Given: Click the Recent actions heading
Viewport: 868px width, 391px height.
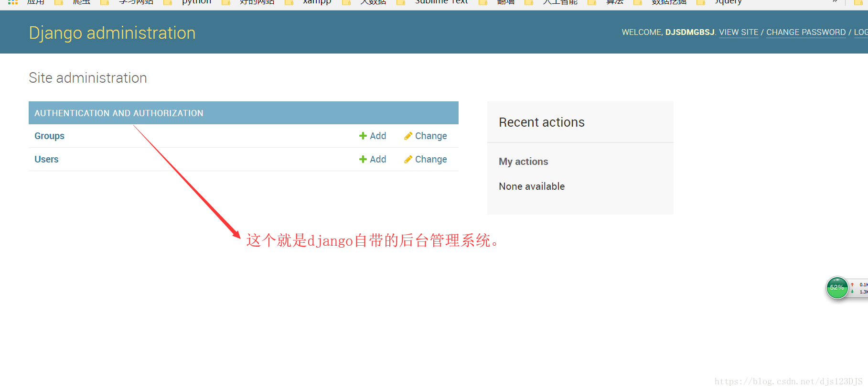Looking at the screenshot, I should pyautogui.click(x=542, y=122).
